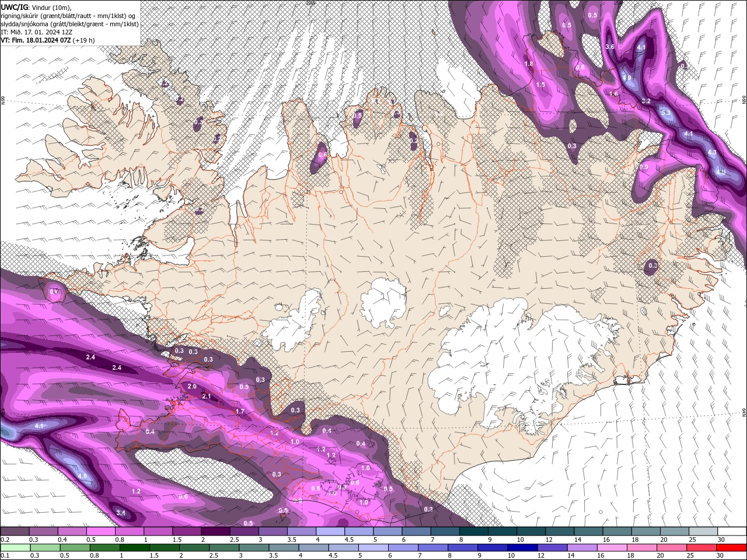Click the rigning/skúrir description line
The width and height of the screenshot is (747, 560).
point(69,15)
